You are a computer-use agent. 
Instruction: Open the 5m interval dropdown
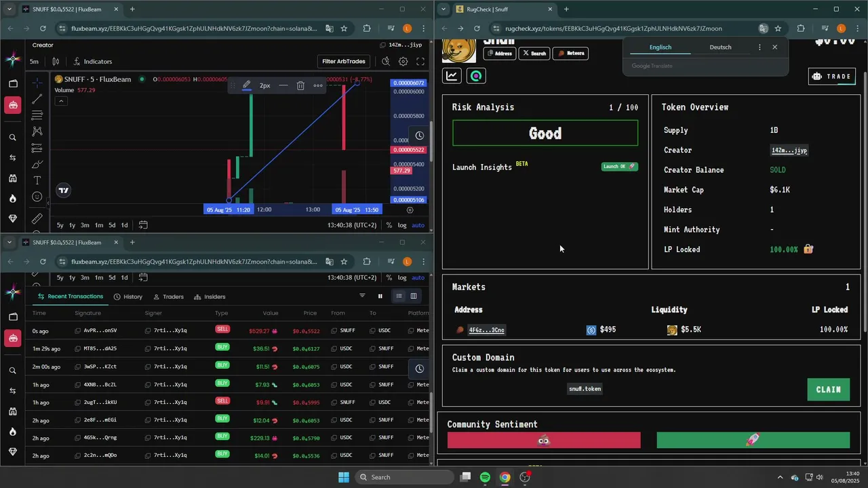(x=34, y=62)
